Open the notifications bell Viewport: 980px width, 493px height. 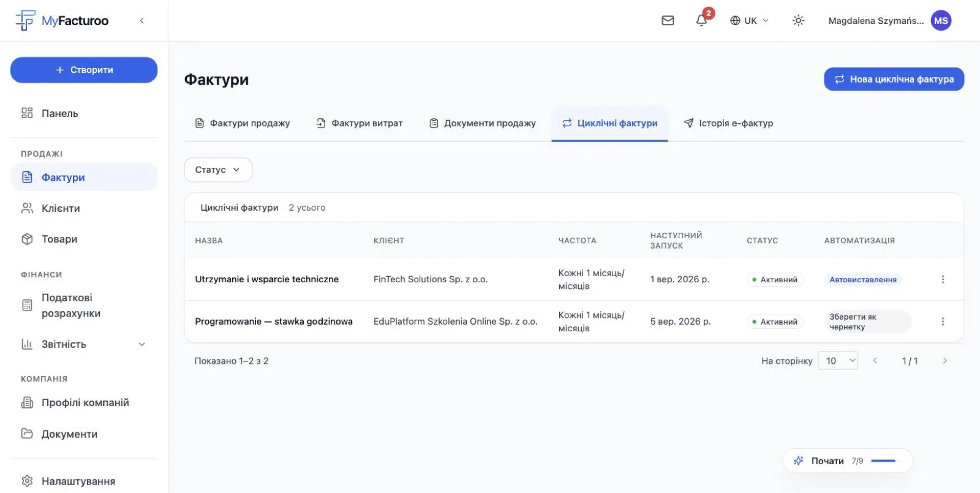(702, 21)
